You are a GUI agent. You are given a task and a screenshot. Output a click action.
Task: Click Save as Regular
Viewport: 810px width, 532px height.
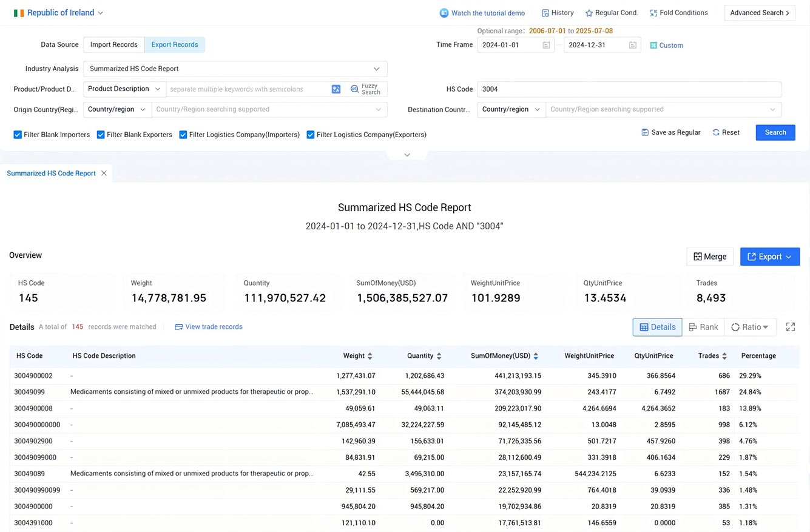(x=671, y=132)
